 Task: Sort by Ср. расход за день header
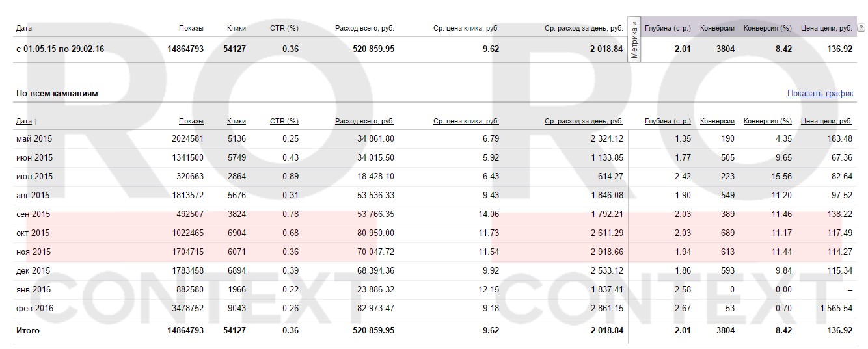[x=583, y=121]
